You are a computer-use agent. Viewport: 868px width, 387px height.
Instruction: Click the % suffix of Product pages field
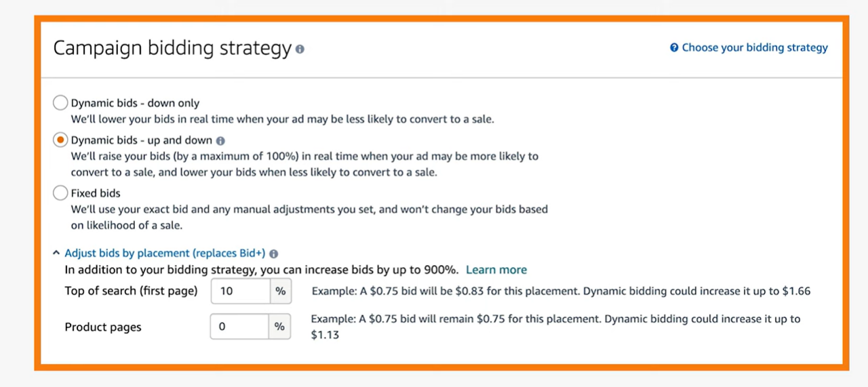279,327
